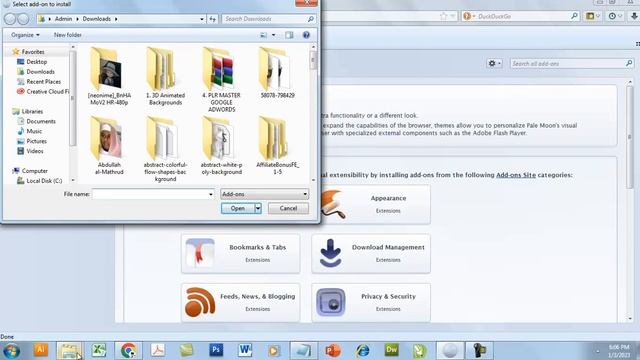Viewport: 640px width, 360px height.
Task: Open Dreamweaver from the taskbar
Action: (x=391, y=350)
